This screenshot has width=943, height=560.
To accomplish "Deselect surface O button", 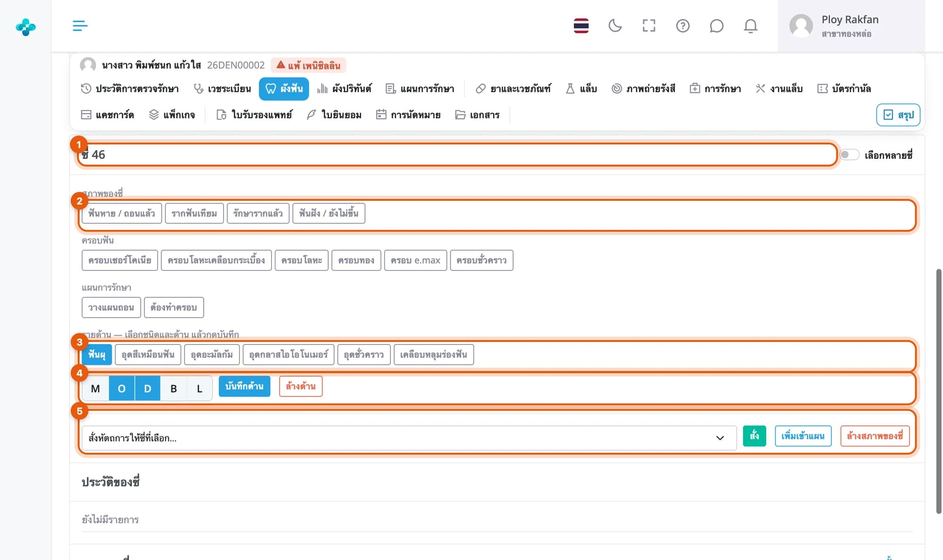I will (x=122, y=388).
